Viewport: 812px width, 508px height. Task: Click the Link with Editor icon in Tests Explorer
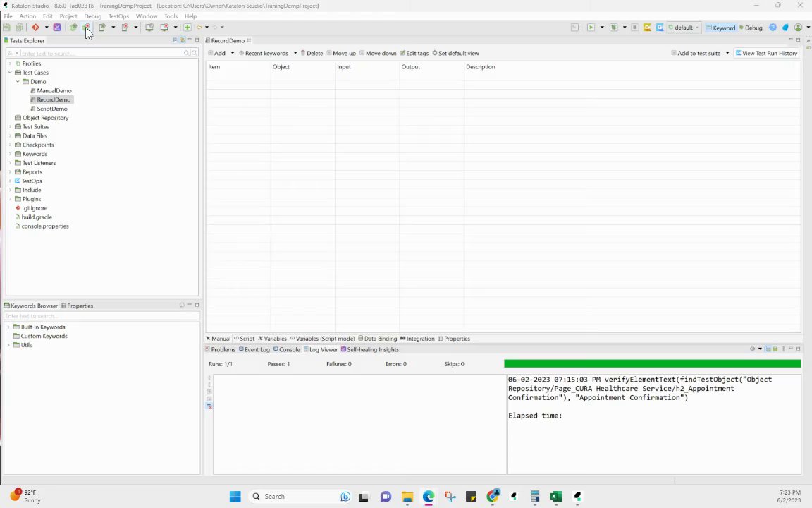183,40
